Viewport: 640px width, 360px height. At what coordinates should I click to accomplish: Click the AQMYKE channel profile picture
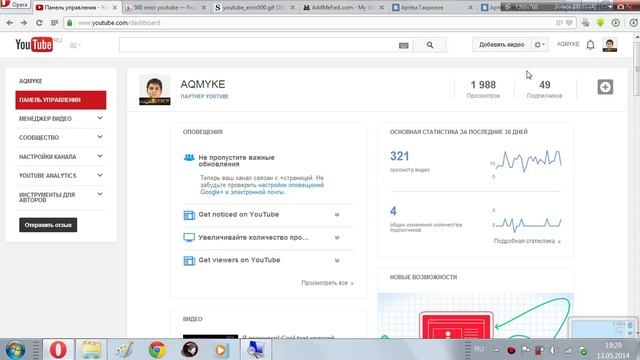pos(154,89)
